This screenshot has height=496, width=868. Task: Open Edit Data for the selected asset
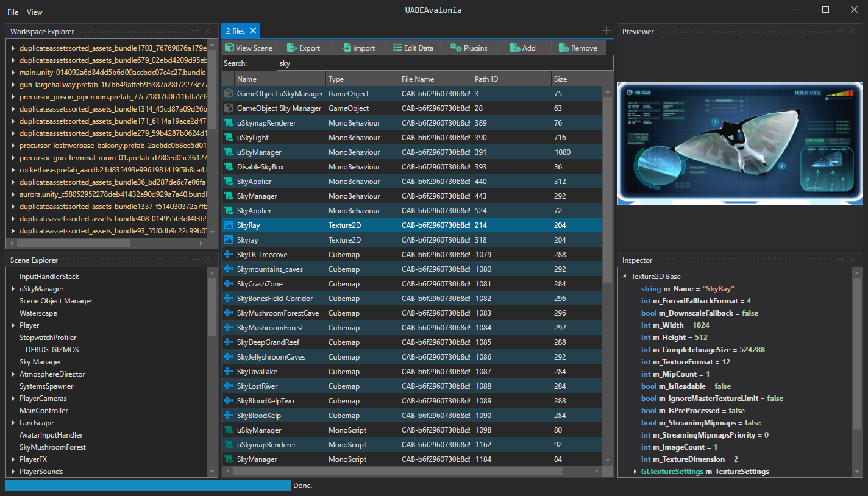(413, 47)
